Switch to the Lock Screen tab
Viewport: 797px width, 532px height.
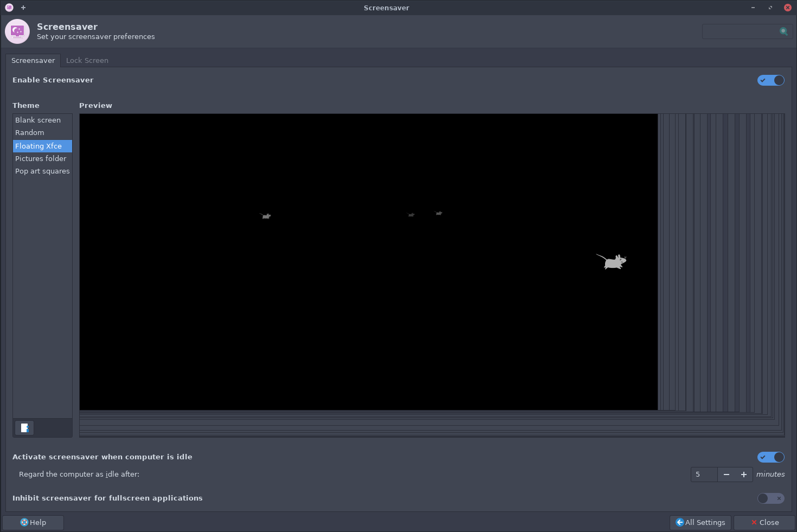click(x=87, y=61)
